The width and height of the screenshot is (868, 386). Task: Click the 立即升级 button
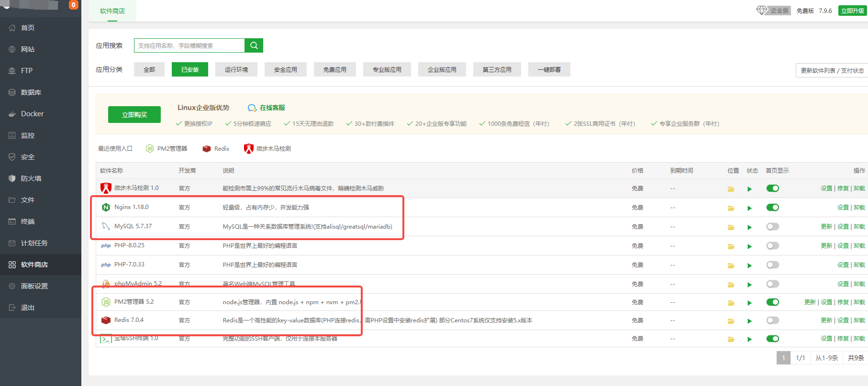click(853, 11)
